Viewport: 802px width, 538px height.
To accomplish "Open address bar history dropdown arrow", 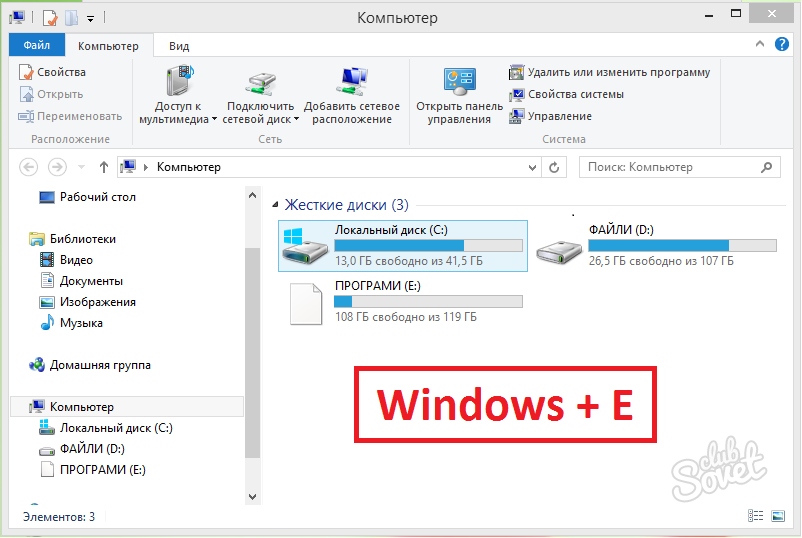I will point(531,167).
